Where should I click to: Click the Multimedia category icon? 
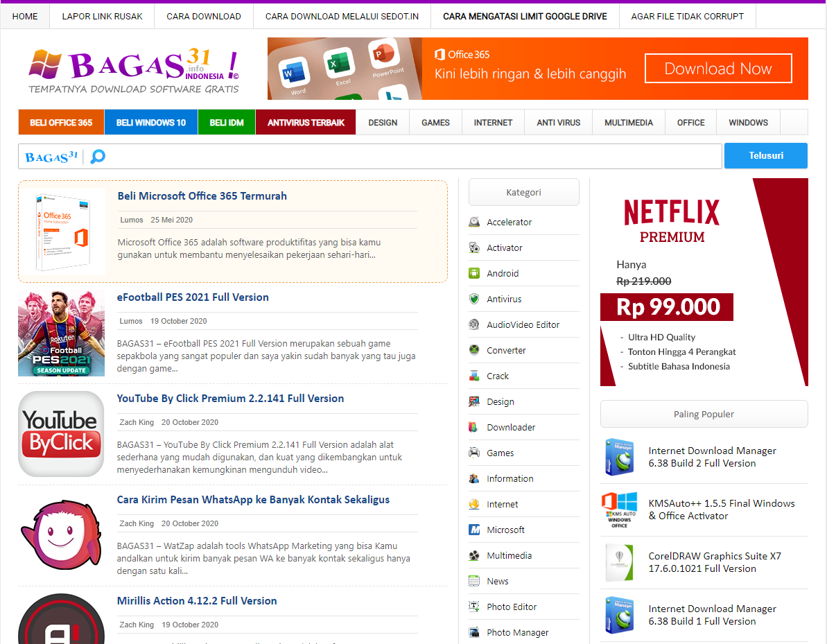coord(474,556)
